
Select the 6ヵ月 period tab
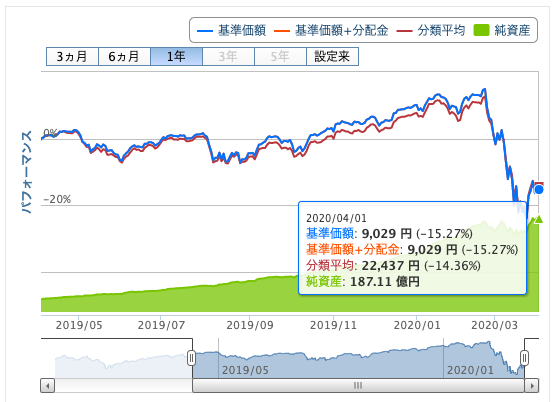[x=124, y=57]
